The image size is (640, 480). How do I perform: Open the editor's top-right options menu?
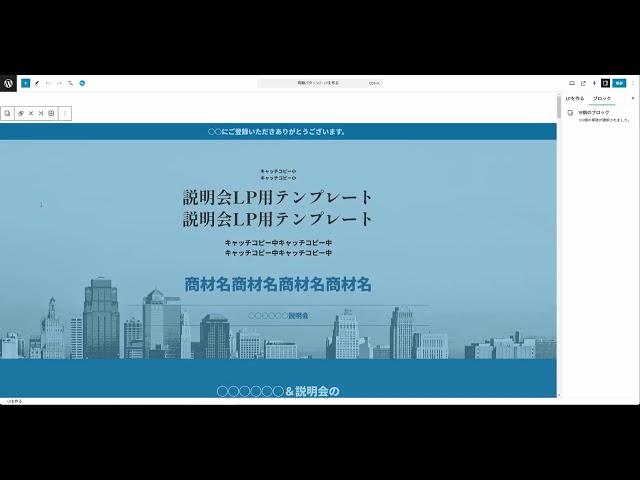633,83
